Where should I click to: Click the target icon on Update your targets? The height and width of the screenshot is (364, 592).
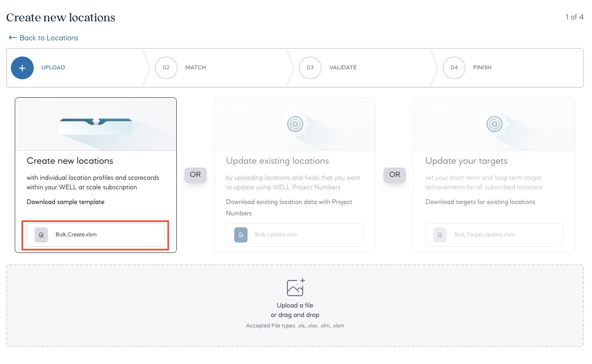coord(494,124)
